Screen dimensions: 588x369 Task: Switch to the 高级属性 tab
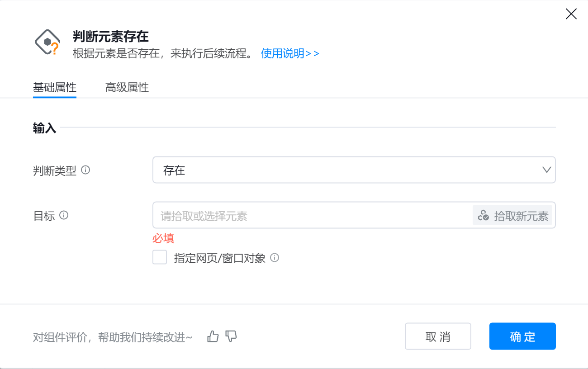[x=127, y=87]
